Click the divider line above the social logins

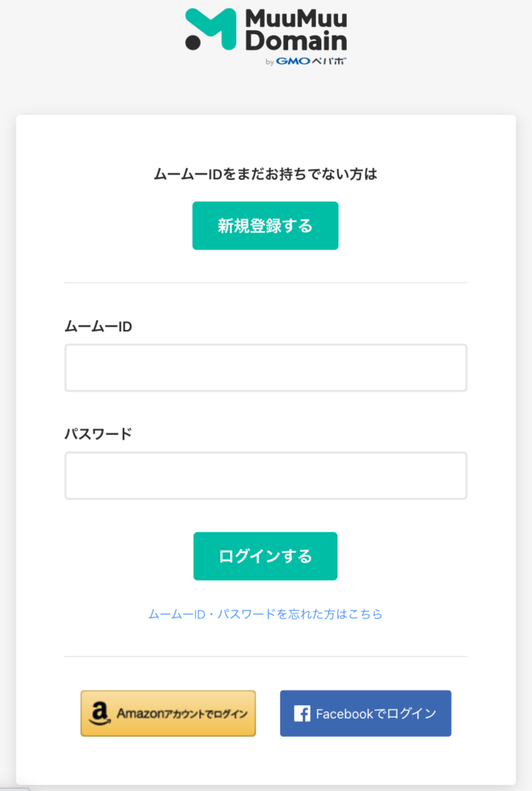(x=266, y=657)
